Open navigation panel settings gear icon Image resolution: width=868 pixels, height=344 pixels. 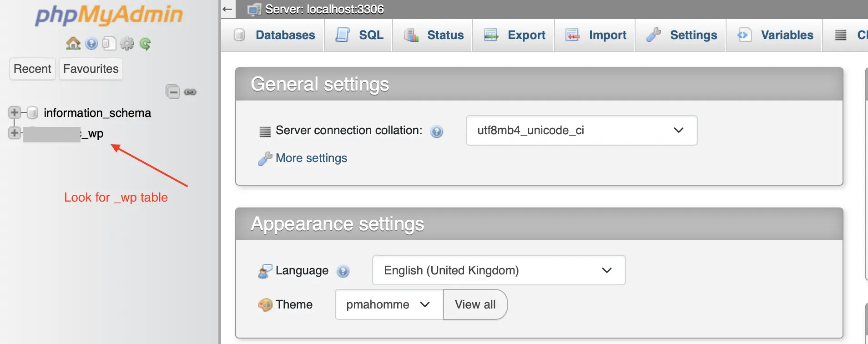click(x=127, y=44)
